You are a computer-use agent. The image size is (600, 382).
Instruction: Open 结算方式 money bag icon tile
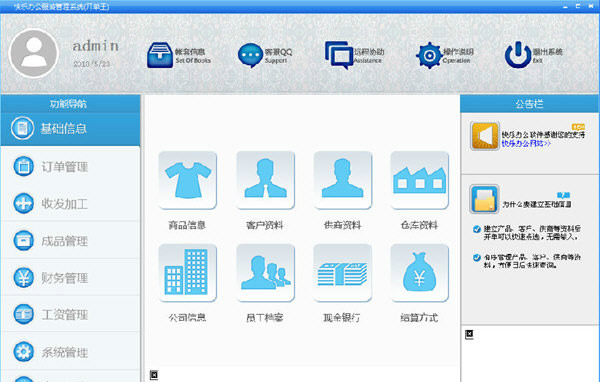(419, 273)
